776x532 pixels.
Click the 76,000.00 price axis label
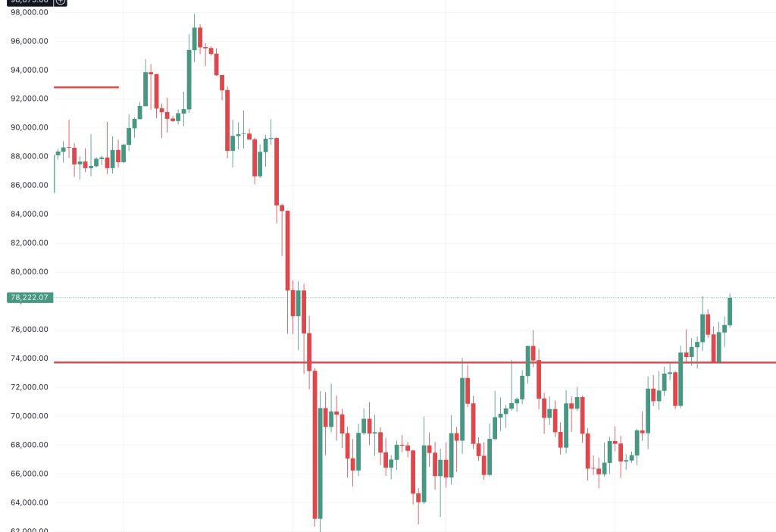click(x=30, y=330)
